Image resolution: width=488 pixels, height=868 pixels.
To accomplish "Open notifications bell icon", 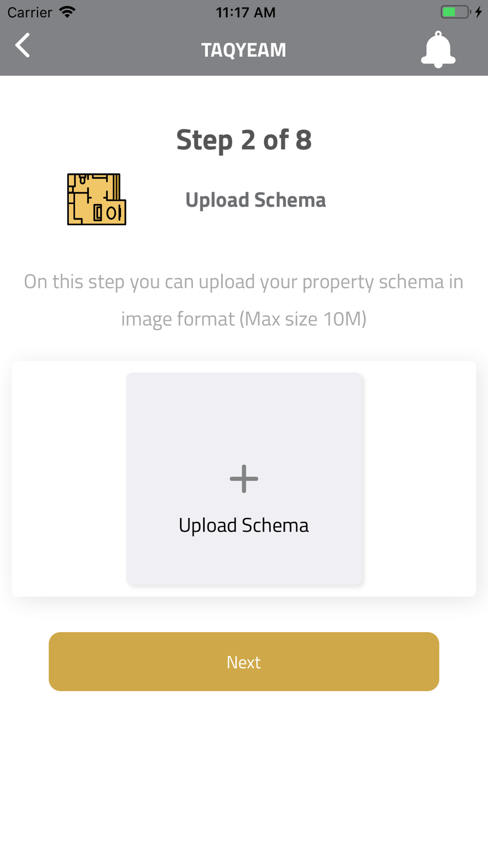I will [438, 49].
